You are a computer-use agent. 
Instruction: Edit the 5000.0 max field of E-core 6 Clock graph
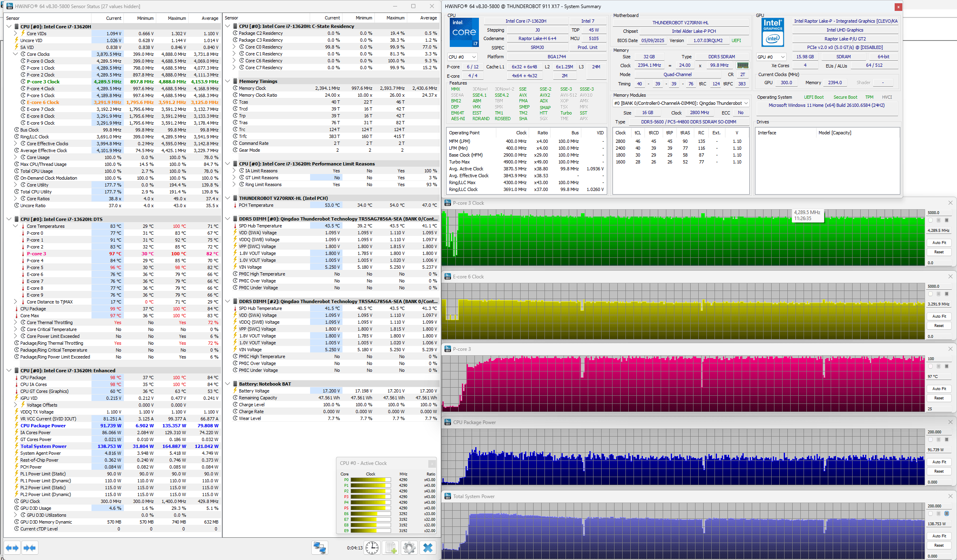(x=937, y=286)
